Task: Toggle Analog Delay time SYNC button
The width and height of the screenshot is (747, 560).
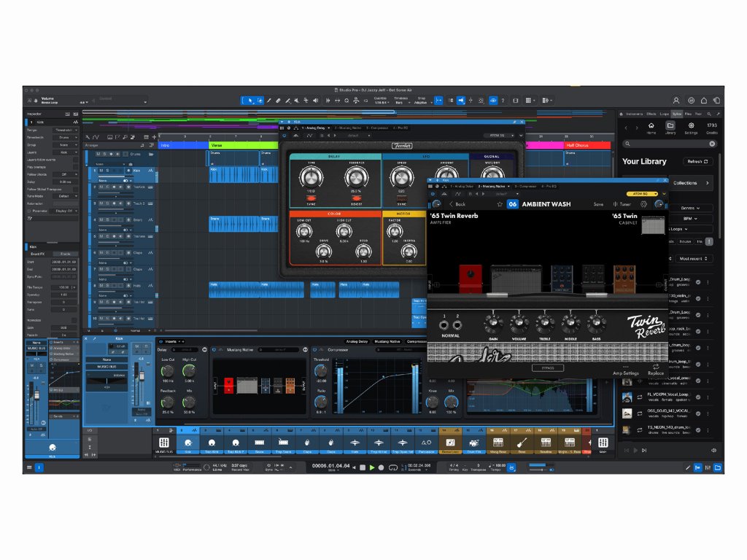Action: 311,198
